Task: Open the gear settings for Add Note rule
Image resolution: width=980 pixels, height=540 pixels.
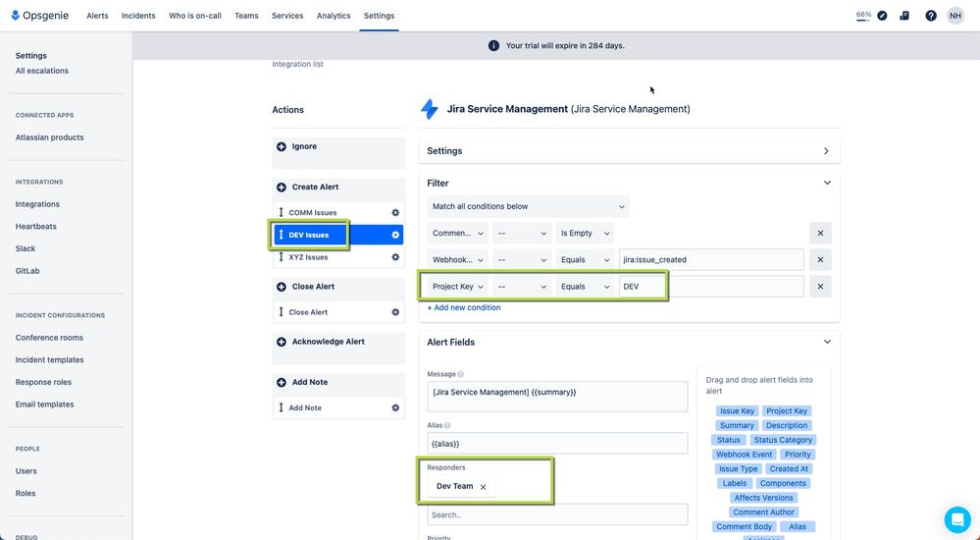Action: (395, 408)
